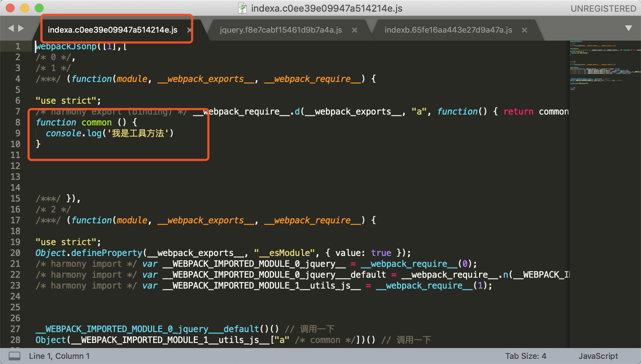The width and height of the screenshot is (641, 364).
Task: Click the minimap code overview
Action: tap(605, 65)
